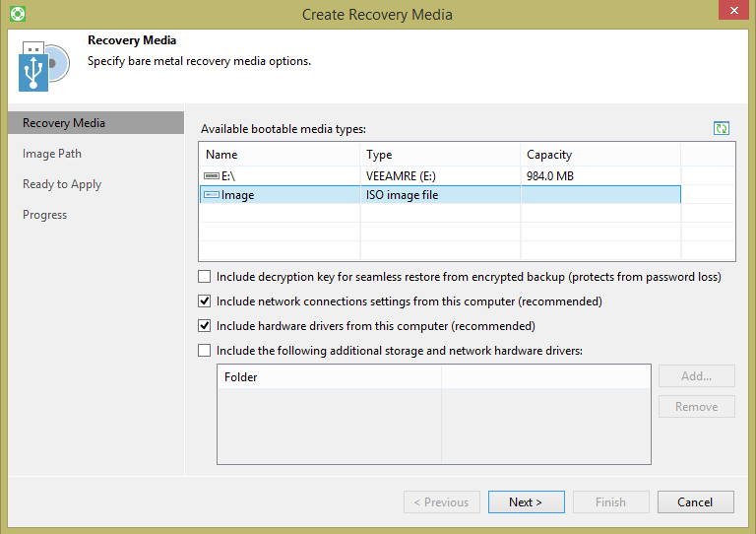
Task: Go to the Image Path step
Action: click(x=52, y=154)
